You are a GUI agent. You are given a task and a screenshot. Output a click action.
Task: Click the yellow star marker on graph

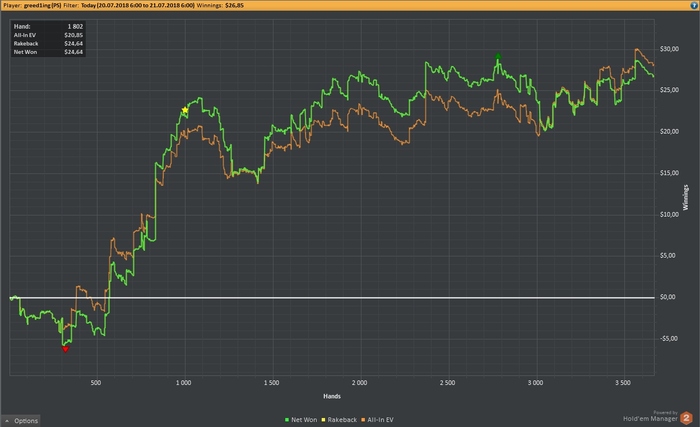(185, 110)
